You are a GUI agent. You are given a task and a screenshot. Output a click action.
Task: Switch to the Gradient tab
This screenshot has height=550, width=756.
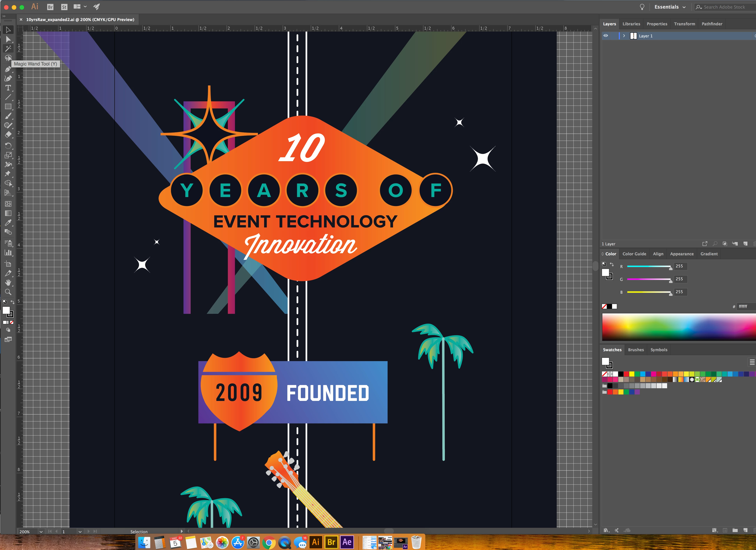point(709,254)
